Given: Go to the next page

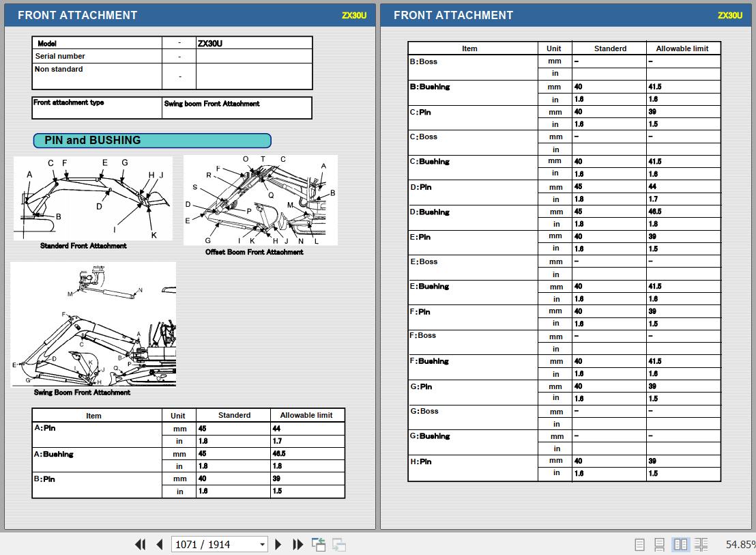Looking at the screenshot, I should (278, 544).
